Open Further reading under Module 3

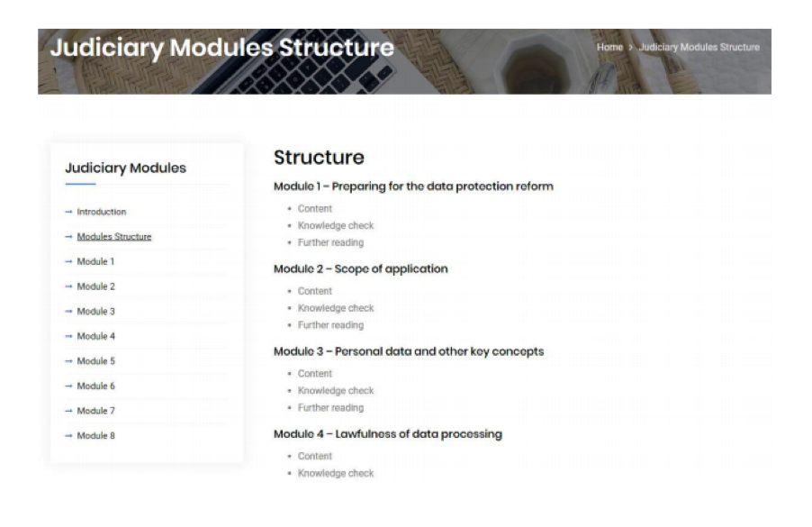[x=330, y=407]
